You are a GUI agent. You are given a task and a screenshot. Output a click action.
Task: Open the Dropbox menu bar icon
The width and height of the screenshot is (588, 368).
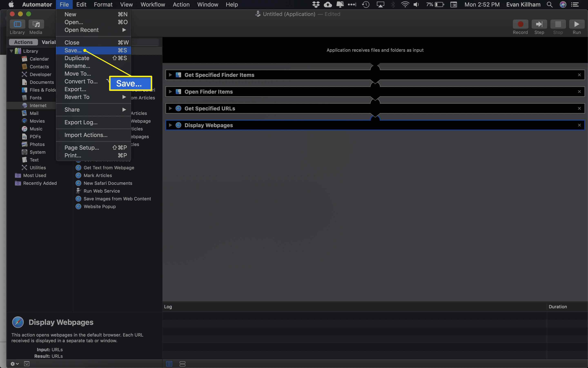coord(316,5)
